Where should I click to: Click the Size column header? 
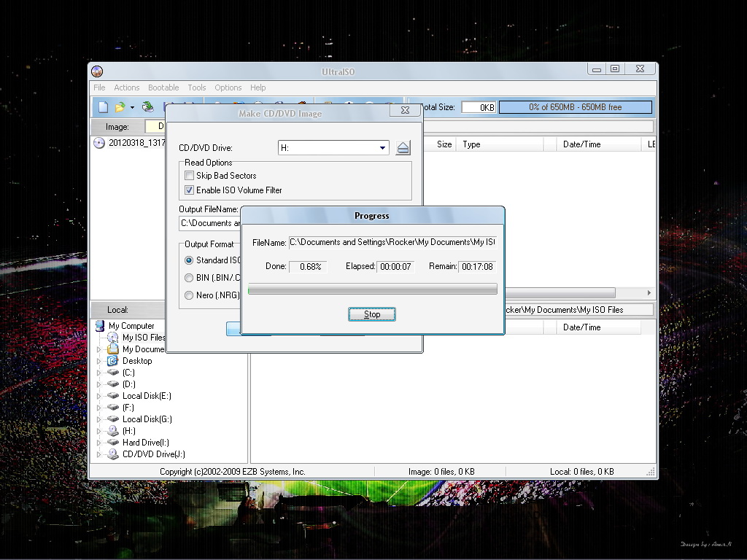[440, 144]
